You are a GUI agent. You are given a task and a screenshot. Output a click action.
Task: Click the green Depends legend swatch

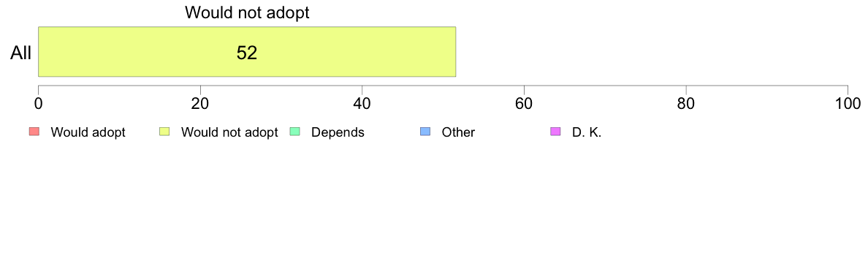(294, 132)
